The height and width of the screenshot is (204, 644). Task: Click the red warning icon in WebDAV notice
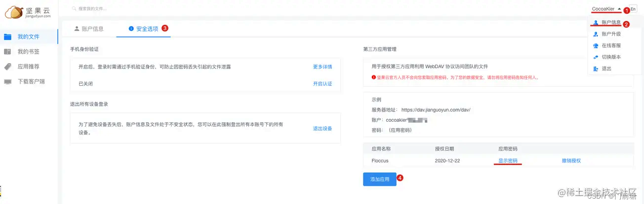374,77
